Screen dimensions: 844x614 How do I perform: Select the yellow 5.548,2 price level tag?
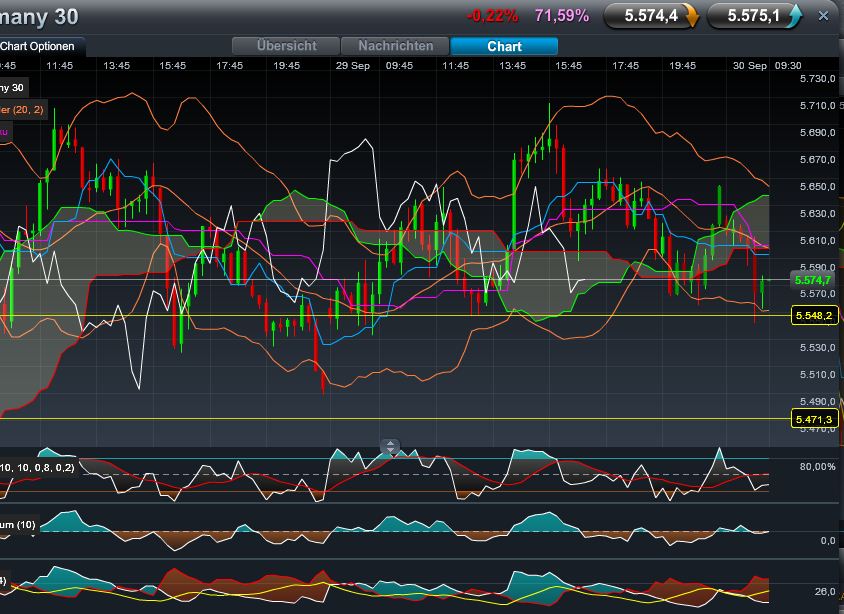(816, 315)
